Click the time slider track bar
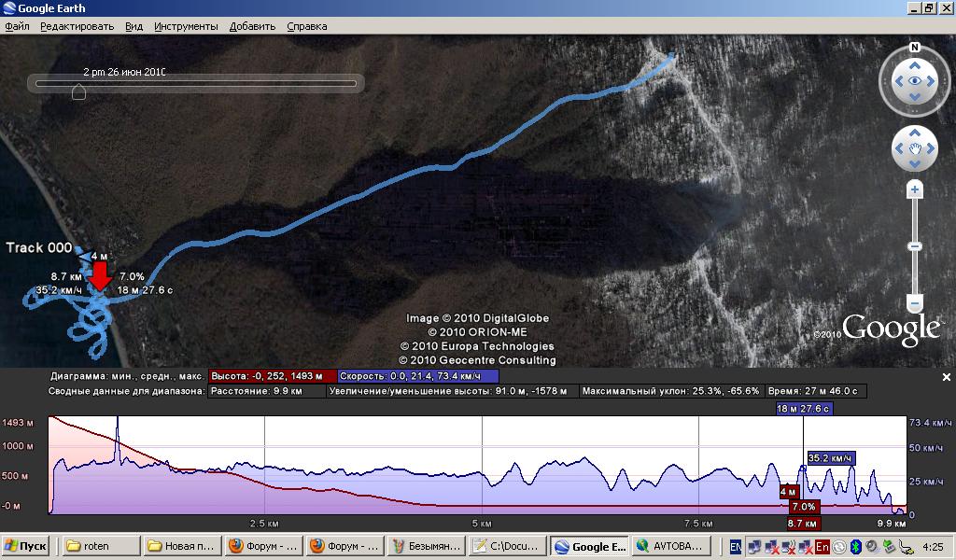The image size is (956, 560). pyautogui.click(x=196, y=83)
